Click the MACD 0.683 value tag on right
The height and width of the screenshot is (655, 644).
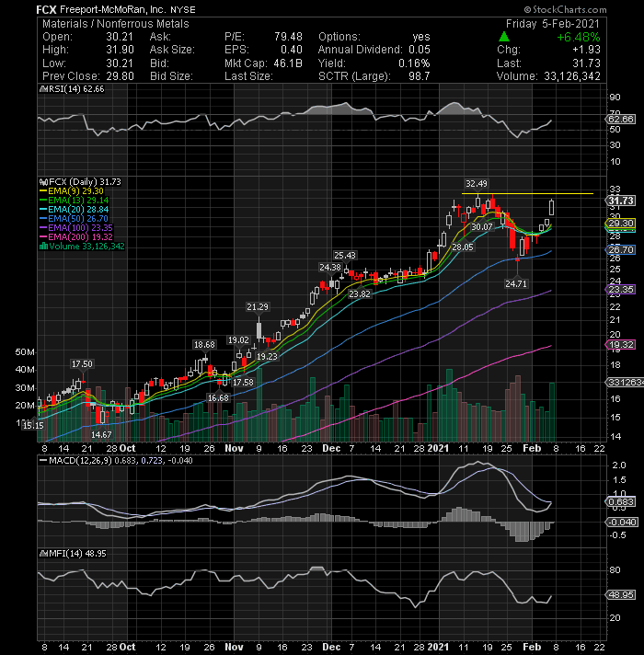click(620, 501)
